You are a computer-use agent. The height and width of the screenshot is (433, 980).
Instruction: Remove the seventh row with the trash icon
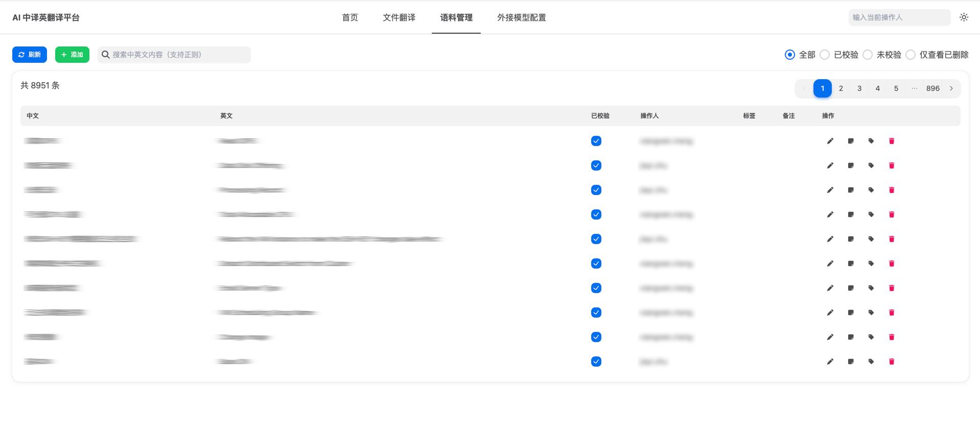(x=892, y=288)
